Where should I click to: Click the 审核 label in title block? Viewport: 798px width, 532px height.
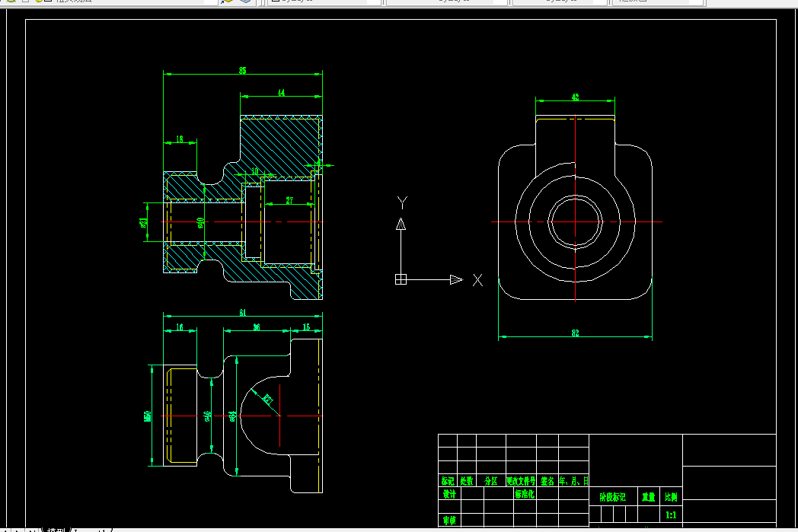point(449,520)
